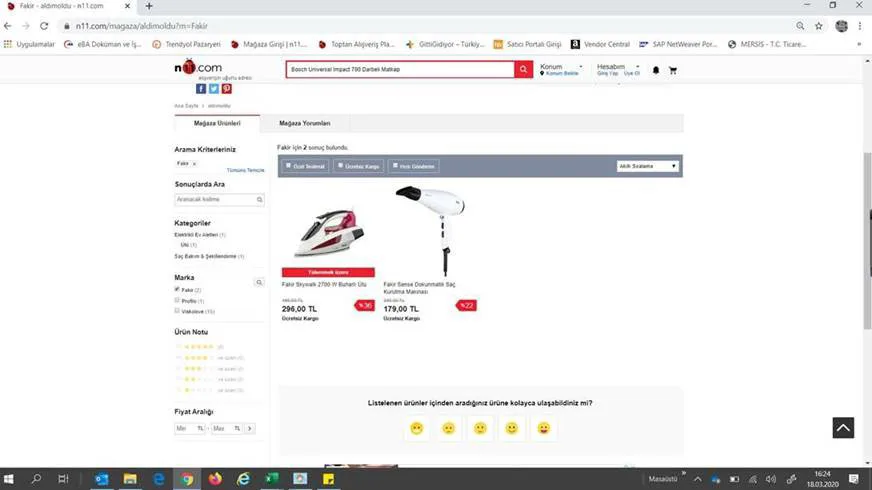
Task: Click the red search magnifier button
Action: point(523,70)
